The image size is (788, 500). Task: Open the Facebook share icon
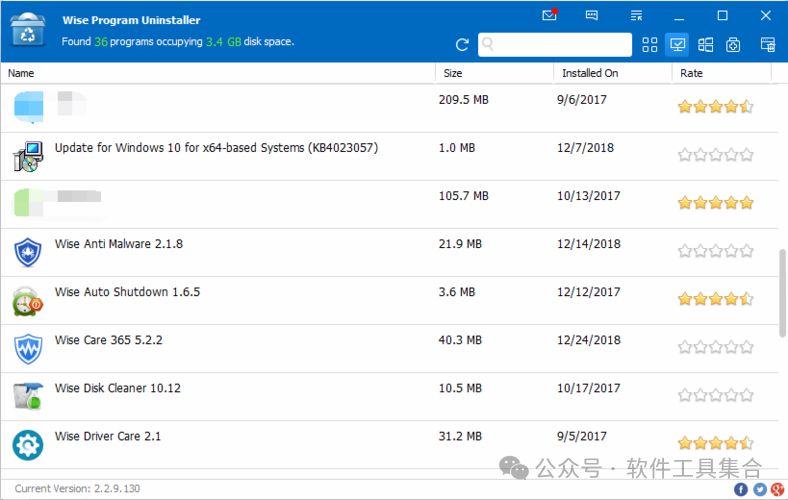741,489
